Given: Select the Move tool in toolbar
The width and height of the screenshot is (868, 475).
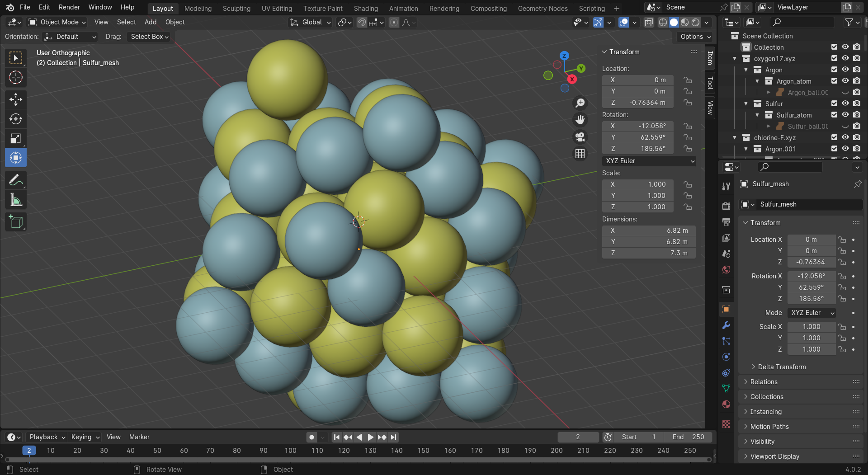Looking at the screenshot, I should 16,99.
